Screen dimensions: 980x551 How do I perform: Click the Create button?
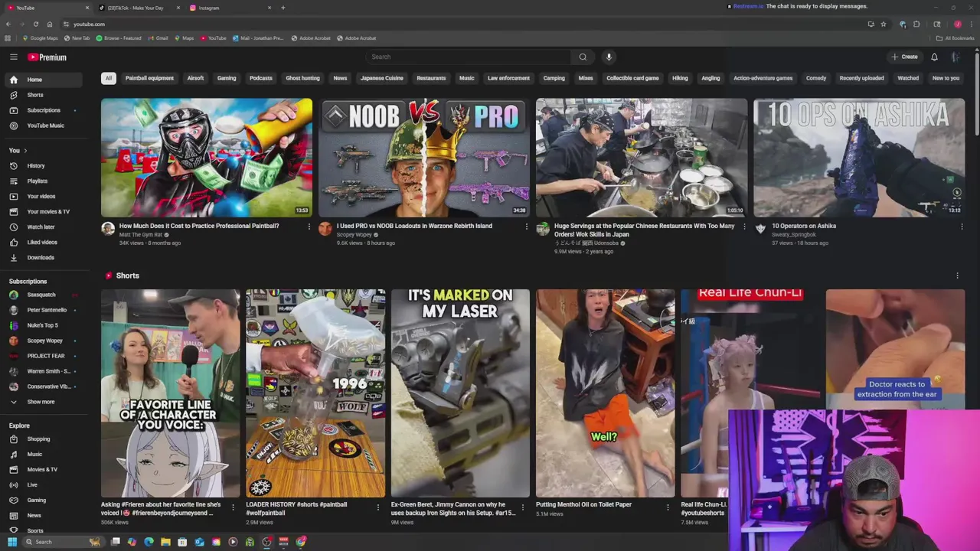coord(904,57)
